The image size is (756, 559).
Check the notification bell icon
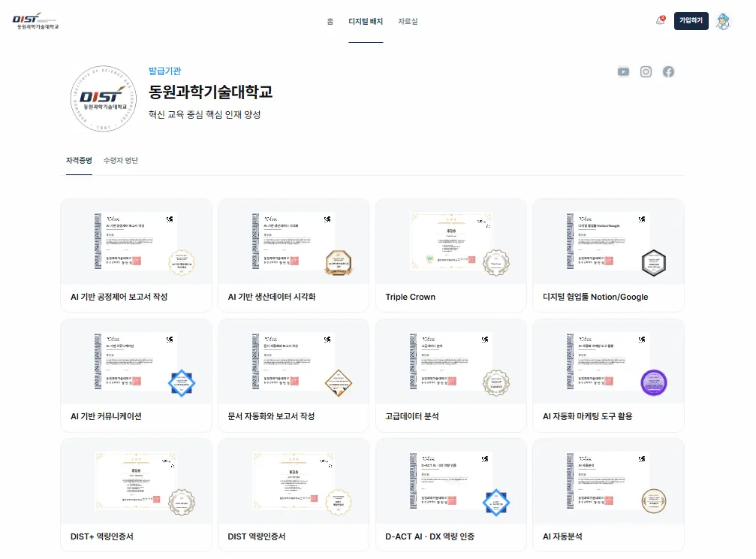point(661,20)
